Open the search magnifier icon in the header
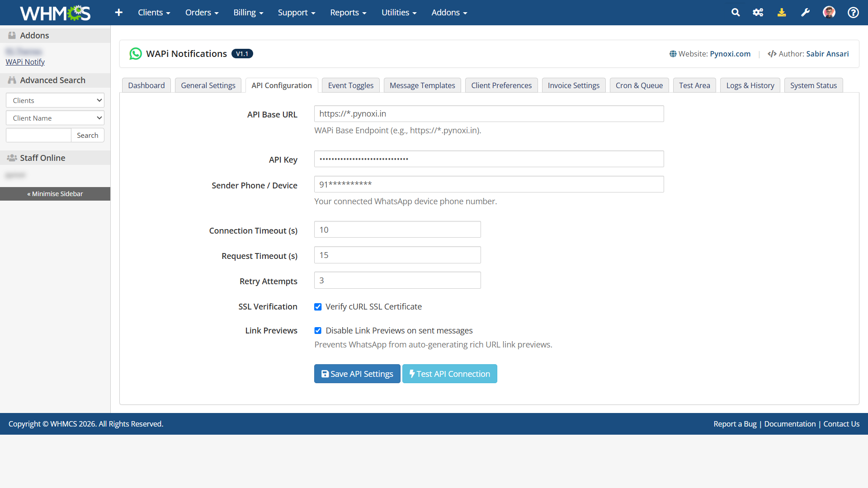 point(736,13)
